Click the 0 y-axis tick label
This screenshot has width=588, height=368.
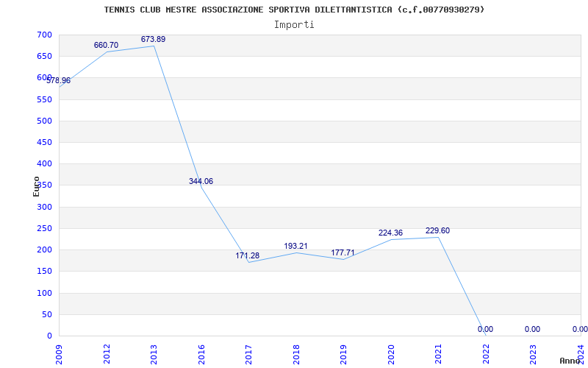[x=49, y=336]
